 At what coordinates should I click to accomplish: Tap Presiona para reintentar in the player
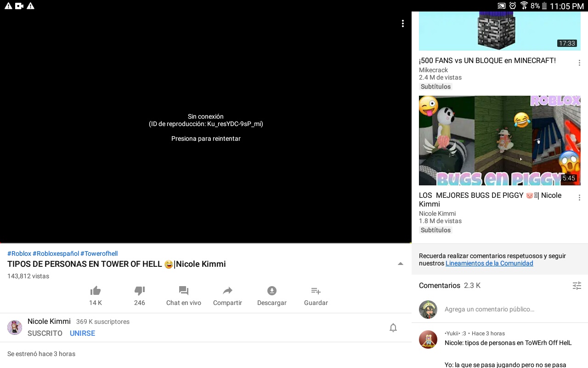206,138
